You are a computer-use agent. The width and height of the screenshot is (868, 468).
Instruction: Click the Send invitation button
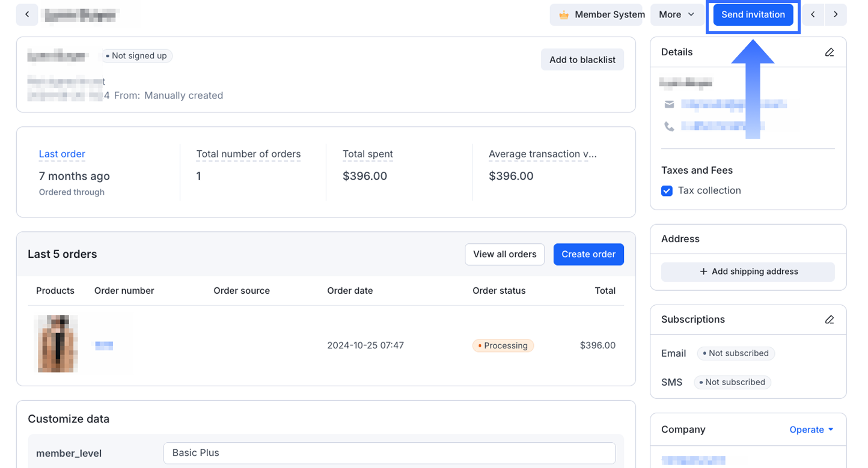753,14
